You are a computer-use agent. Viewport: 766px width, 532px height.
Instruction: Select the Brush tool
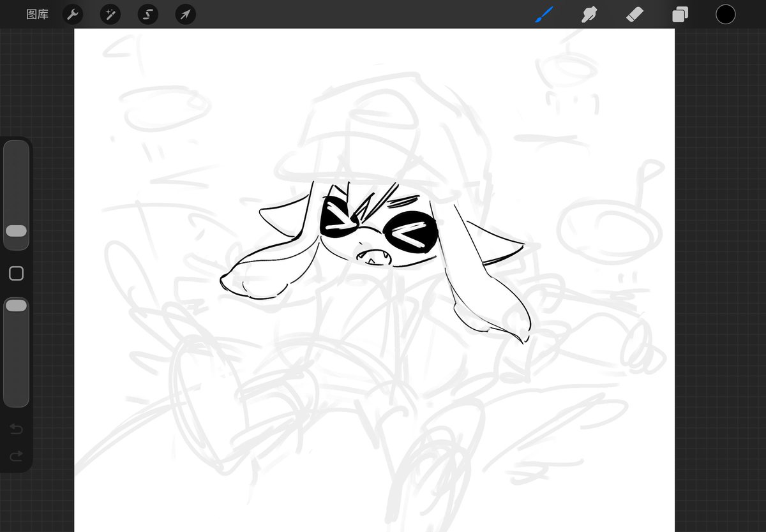coord(544,14)
